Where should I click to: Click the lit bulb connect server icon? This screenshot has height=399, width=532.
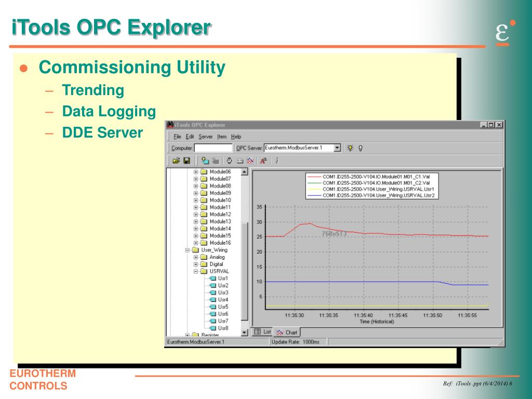[x=350, y=148]
